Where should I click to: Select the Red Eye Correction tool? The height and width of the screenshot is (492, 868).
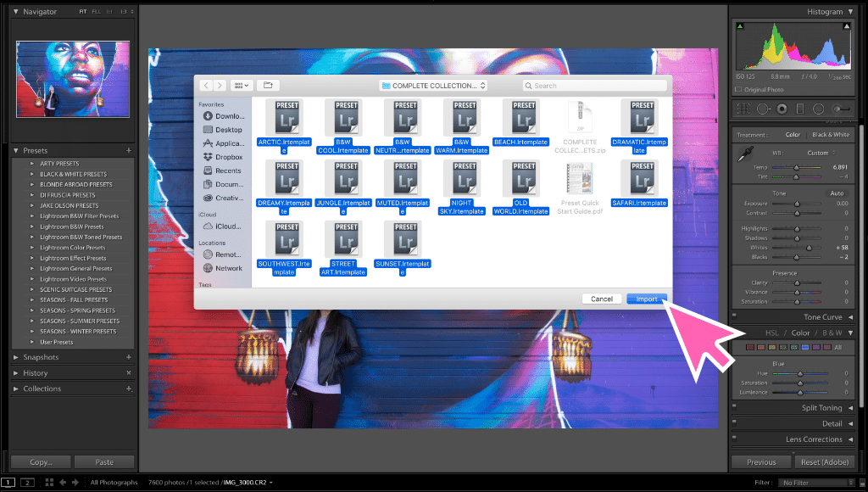tap(782, 109)
